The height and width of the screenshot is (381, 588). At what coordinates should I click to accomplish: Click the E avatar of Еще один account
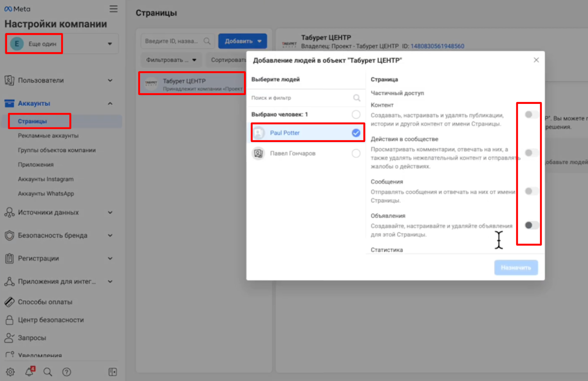click(x=17, y=44)
